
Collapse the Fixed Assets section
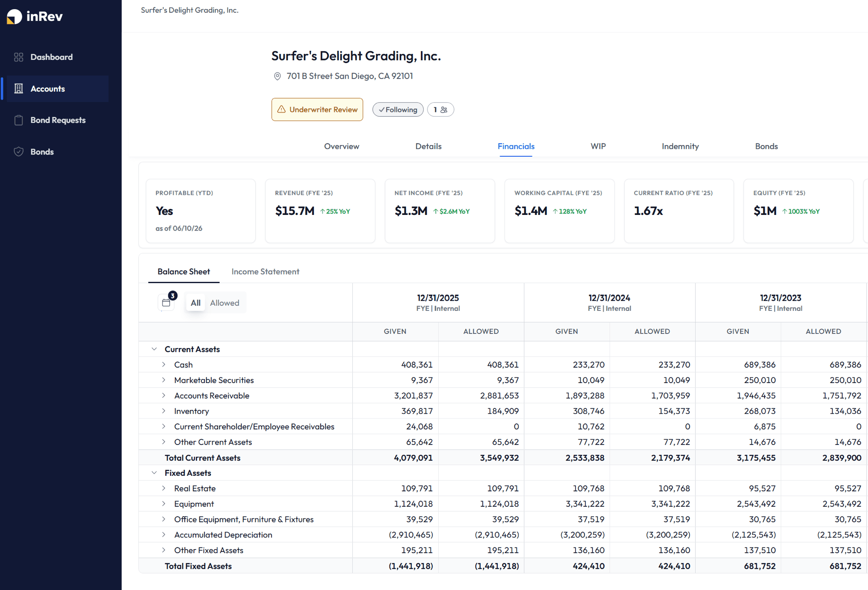154,473
